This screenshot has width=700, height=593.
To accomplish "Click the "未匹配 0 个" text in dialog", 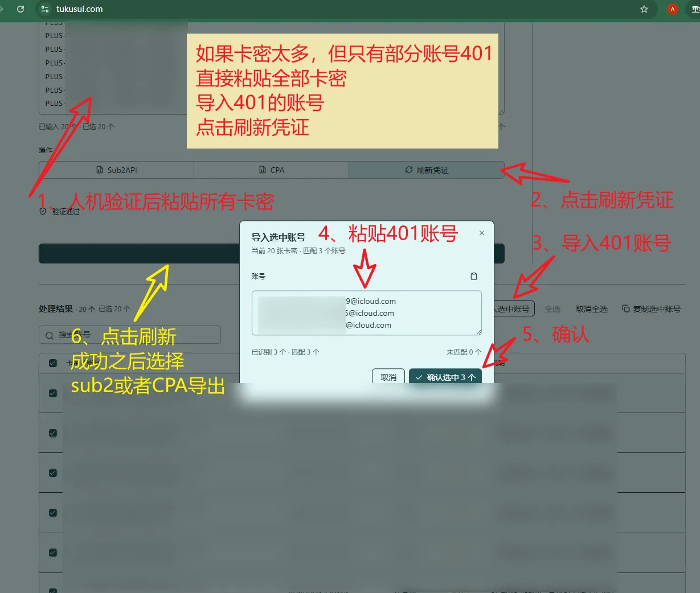I will pos(464,352).
